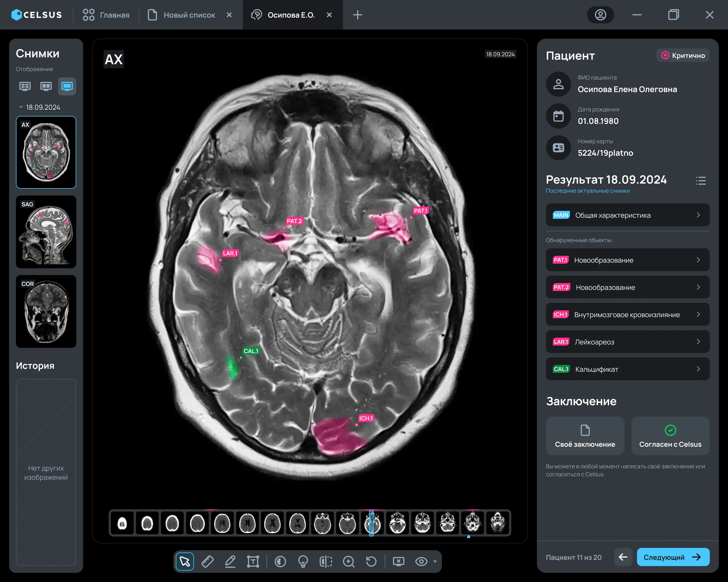Click the Последние актуальные снимки link
Viewport: 728px width, 582px height.
click(x=588, y=191)
